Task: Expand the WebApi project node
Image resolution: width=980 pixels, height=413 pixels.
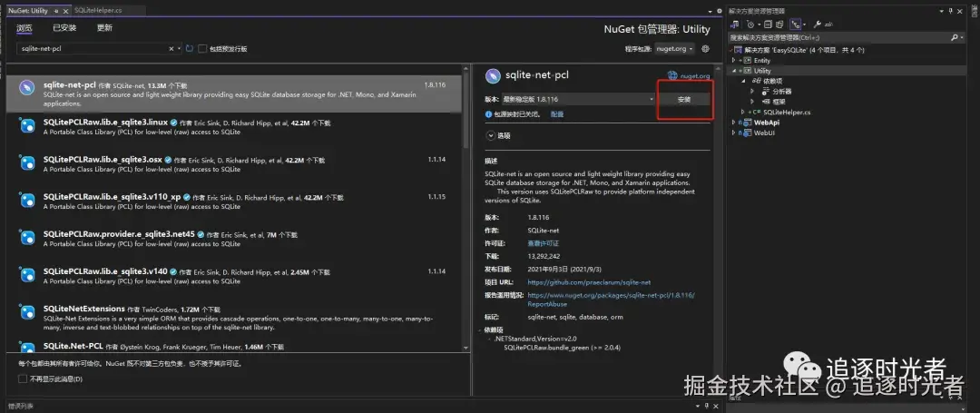Action: coord(734,123)
